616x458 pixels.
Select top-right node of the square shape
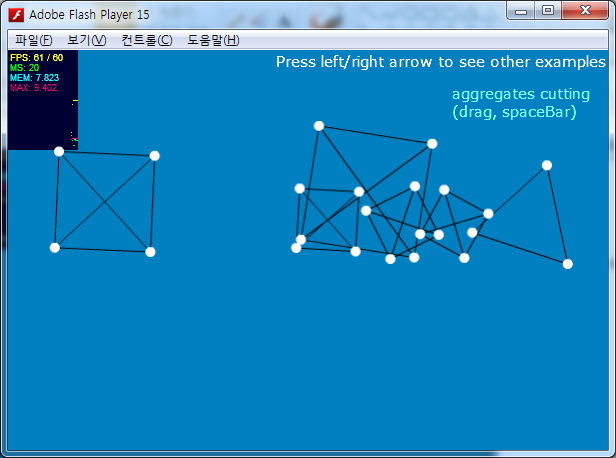point(154,155)
